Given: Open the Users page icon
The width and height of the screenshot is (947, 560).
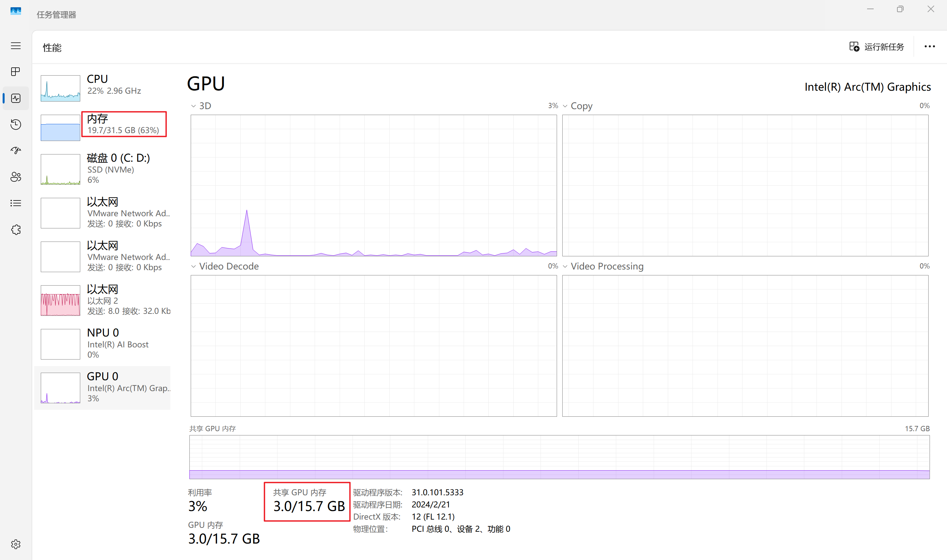Looking at the screenshot, I should [x=15, y=177].
